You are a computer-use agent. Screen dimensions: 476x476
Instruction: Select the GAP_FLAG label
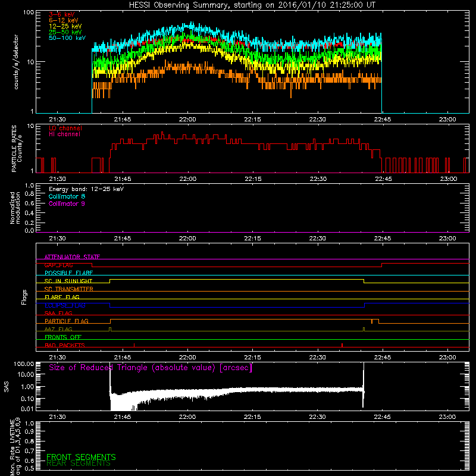click(x=58, y=265)
